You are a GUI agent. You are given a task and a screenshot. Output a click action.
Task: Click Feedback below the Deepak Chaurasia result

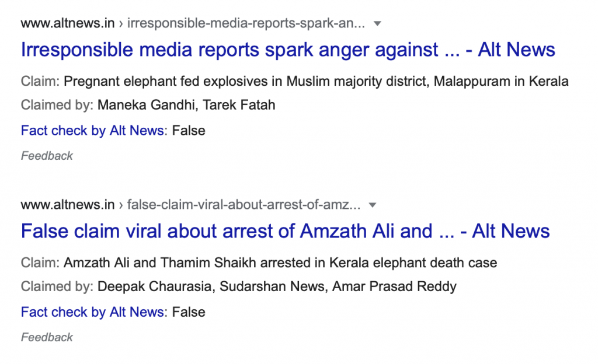click(47, 337)
